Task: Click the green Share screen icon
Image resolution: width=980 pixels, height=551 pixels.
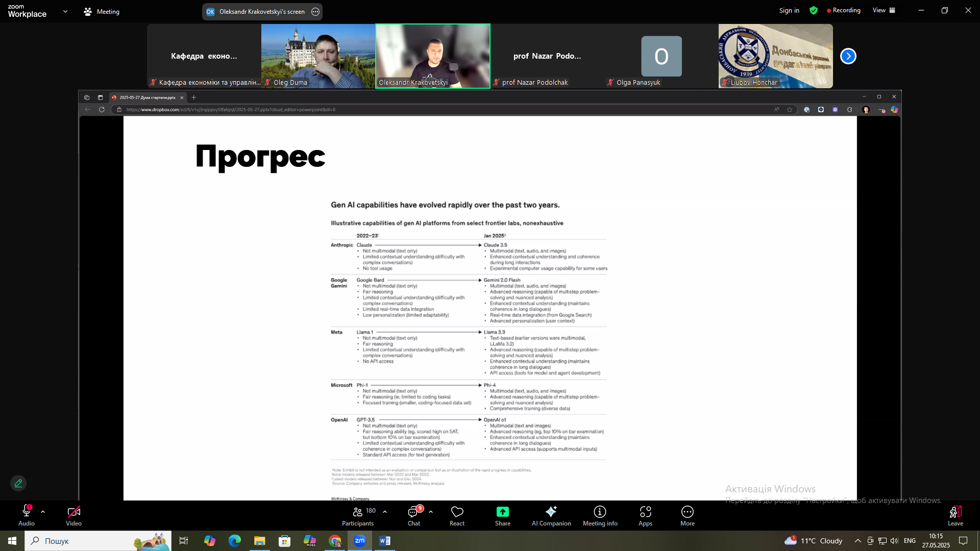Action: [x=502, y=512]
